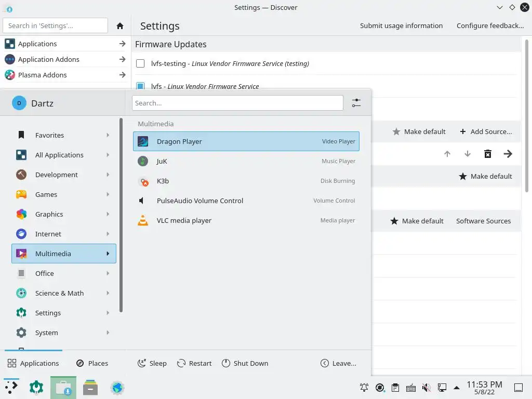This screenshot has width=532, height=399.
Task: Open virtual keyboard tray icon
Action: coord(411,388)
